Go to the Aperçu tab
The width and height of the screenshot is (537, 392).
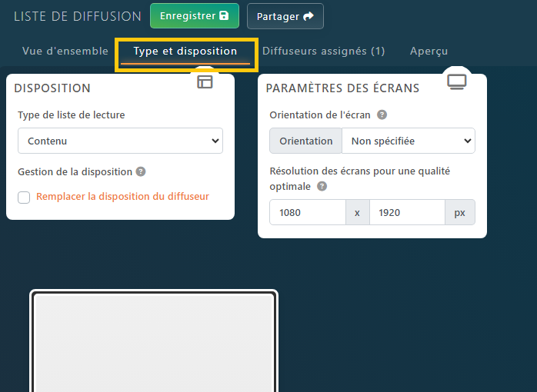point(429,51)
